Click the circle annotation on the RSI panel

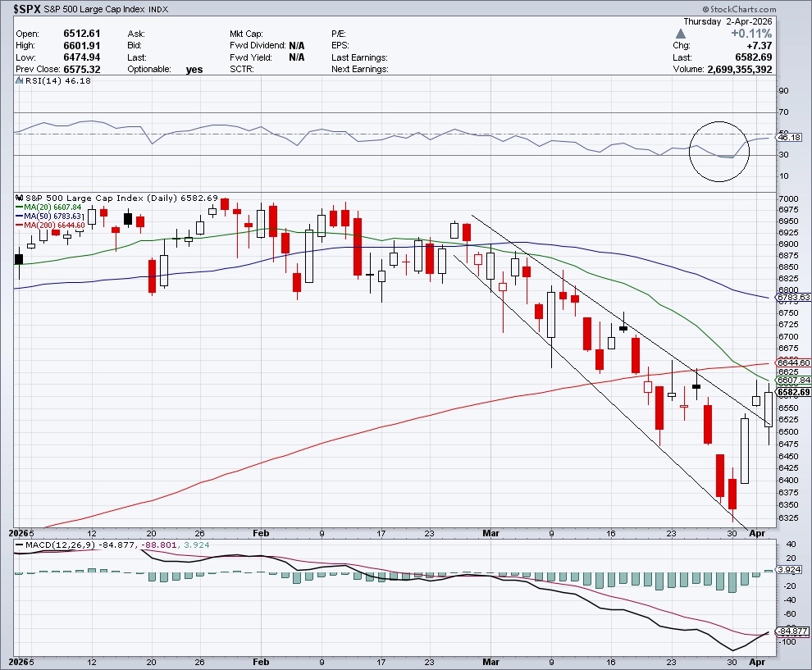click(x=719, y=151)
